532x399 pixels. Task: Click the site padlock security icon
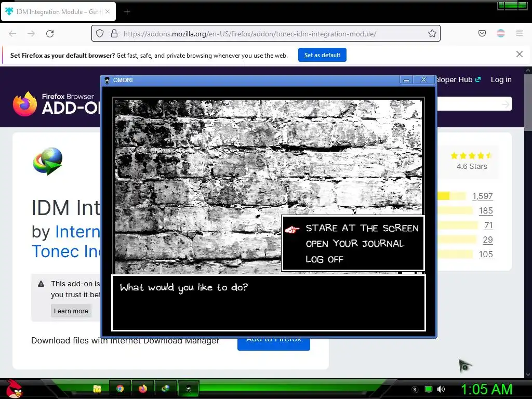[x=114, y=34]
